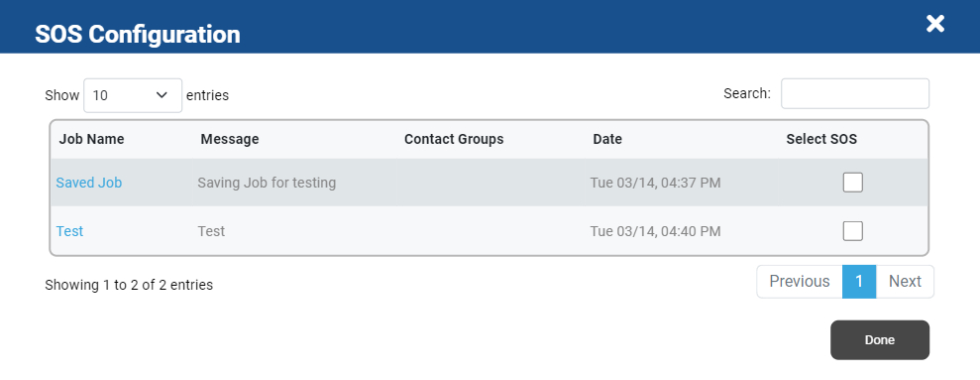Sort by Message column header

click(229, 139)
